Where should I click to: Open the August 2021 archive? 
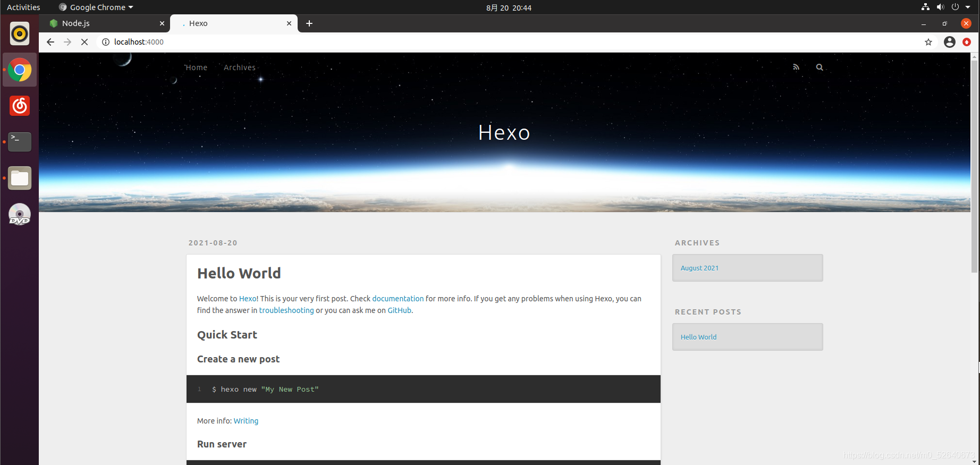pyautogui.click(x=699, y=268)
